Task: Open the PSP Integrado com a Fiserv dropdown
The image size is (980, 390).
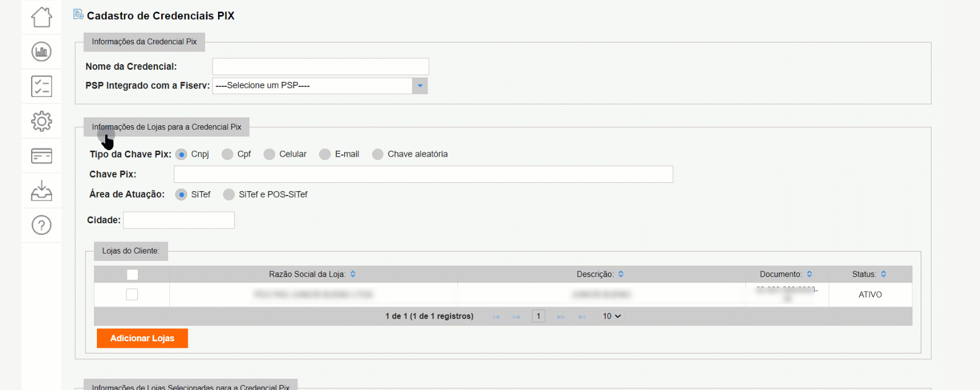Action: tap(320, 86)
